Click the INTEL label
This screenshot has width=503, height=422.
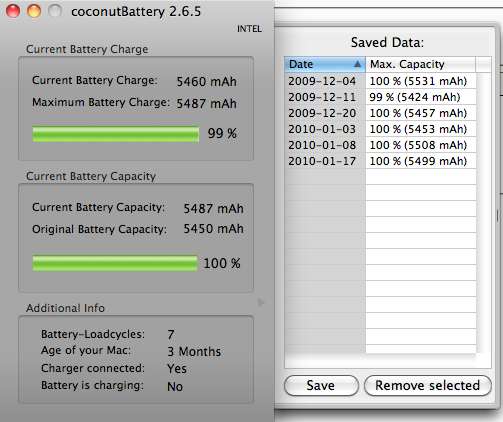249,29
